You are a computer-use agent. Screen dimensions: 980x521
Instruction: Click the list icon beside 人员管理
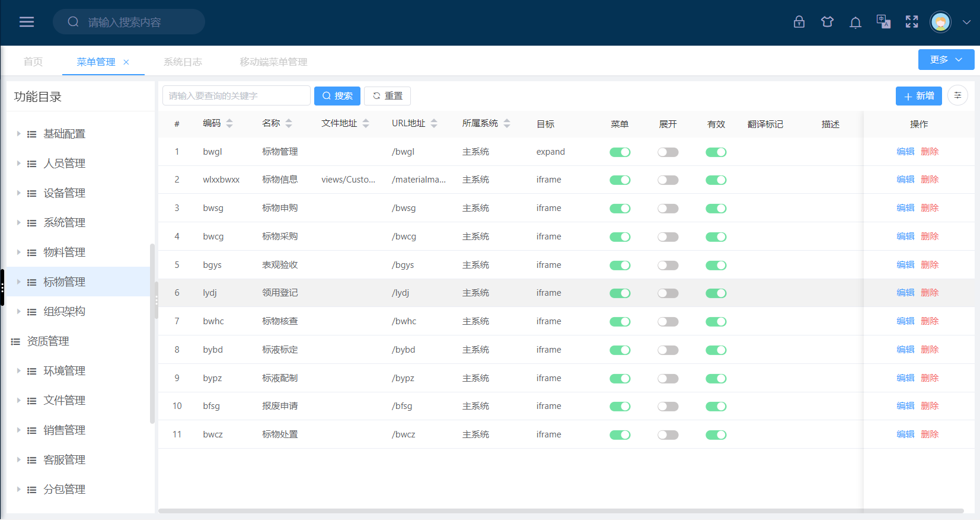click(32, 164)
